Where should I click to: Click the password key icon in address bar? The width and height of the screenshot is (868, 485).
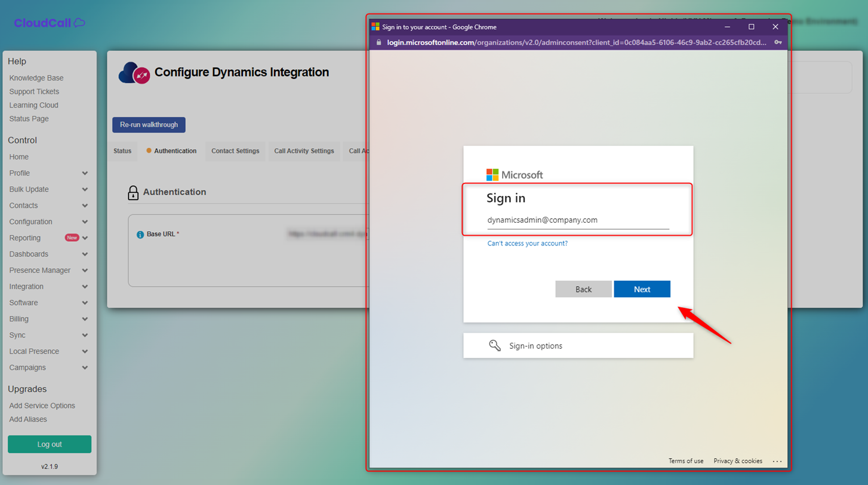click(x=778, y=42)
